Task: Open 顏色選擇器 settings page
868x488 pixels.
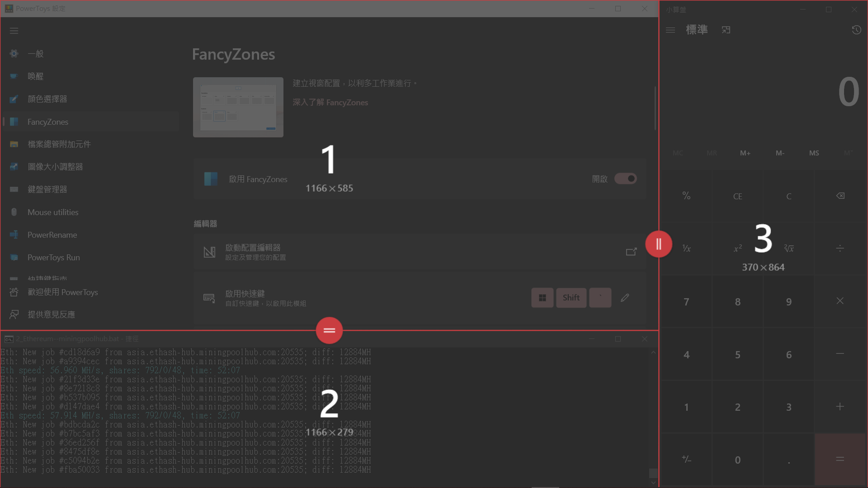Action: click(90, 99)
